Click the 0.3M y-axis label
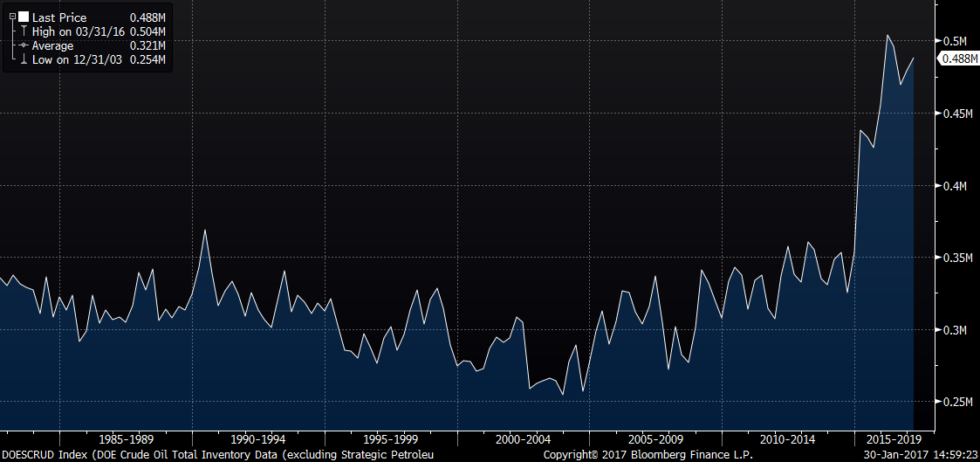Screen dimensions: 980x462 pyautogui.click(x=956, y=330)
